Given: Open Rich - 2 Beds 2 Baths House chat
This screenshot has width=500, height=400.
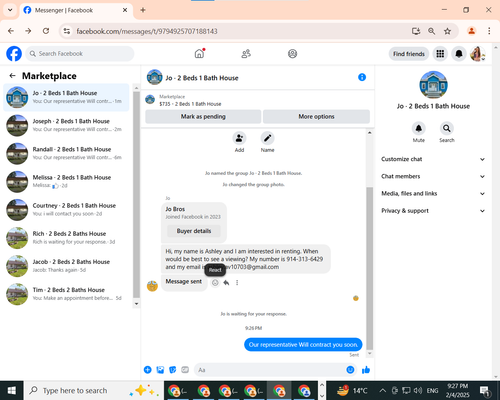Looking at the screenshot, I should (x=66, y=238).
